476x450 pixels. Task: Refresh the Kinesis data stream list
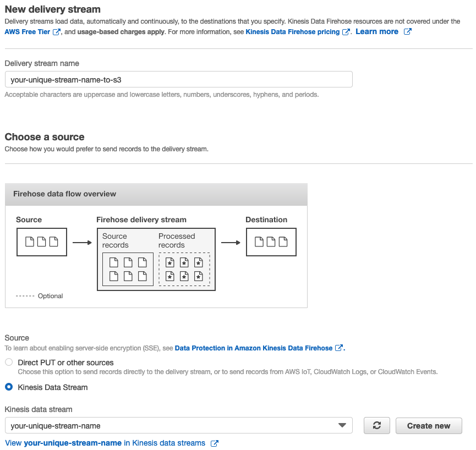(x=376, y=425)
